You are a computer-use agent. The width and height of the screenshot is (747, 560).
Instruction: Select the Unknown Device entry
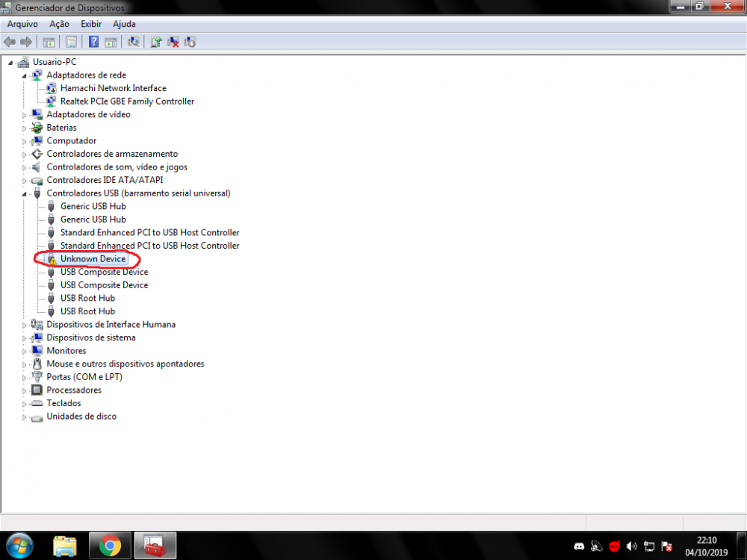coord(93,258)
